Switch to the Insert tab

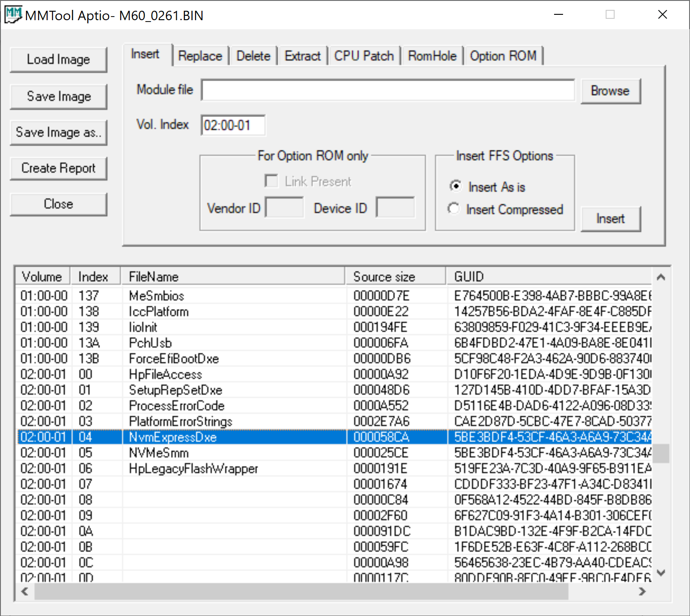pos(145,54)
